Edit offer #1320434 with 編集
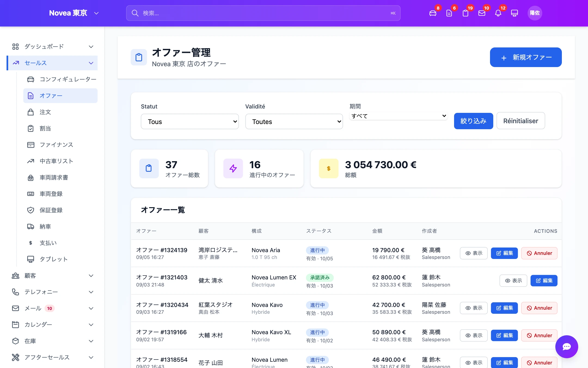This screenshot has height=368, width=588. click(x=504, y=308)
